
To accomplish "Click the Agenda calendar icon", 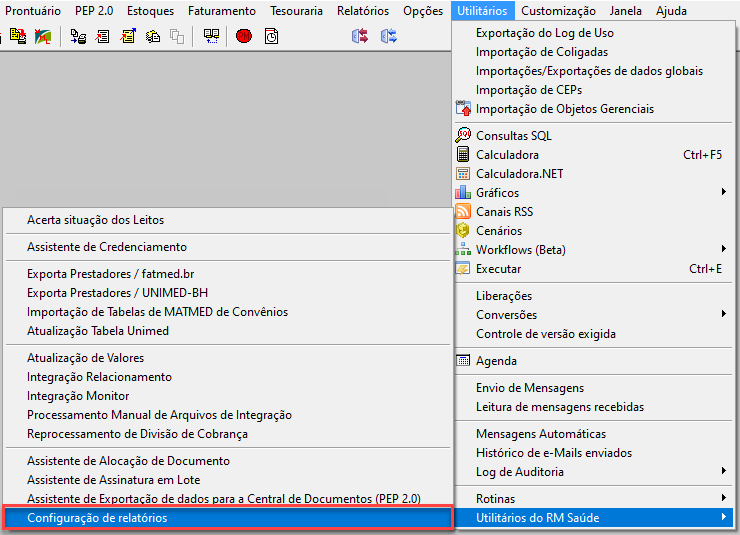I will (463, 360).
